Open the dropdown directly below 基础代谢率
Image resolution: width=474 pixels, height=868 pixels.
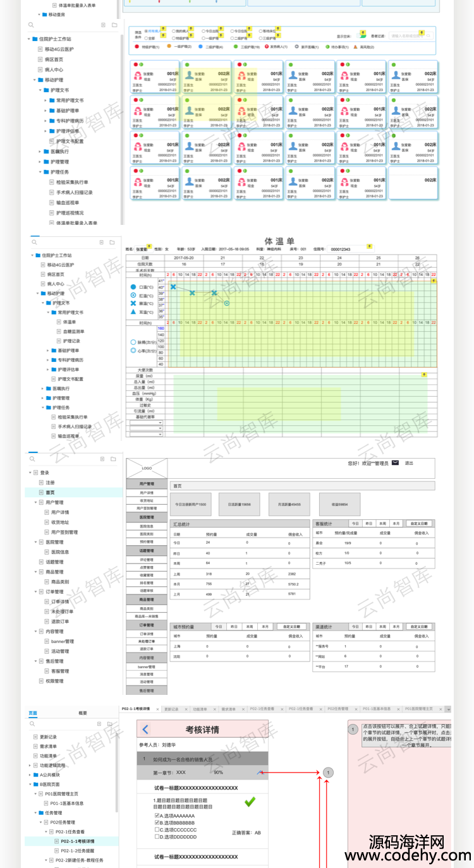pos(147,423)
